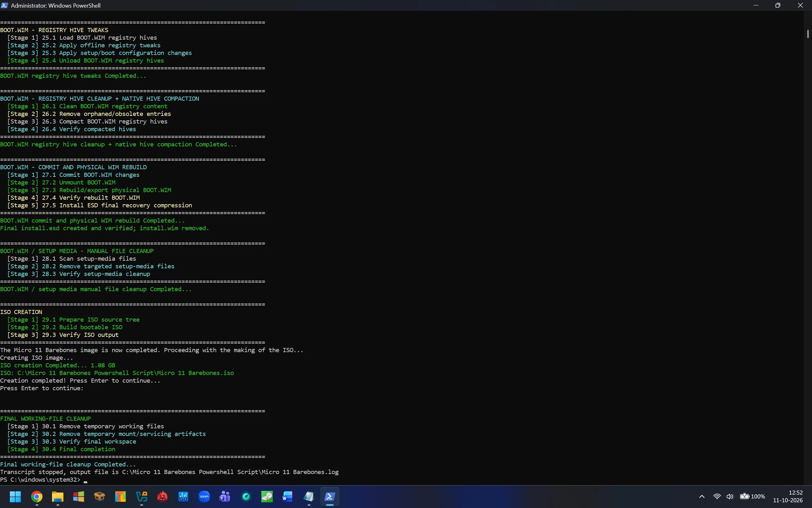The image size is (812, 508).
Task: Open the speaker volume tray icon
Action: click(x=730, y=497)
